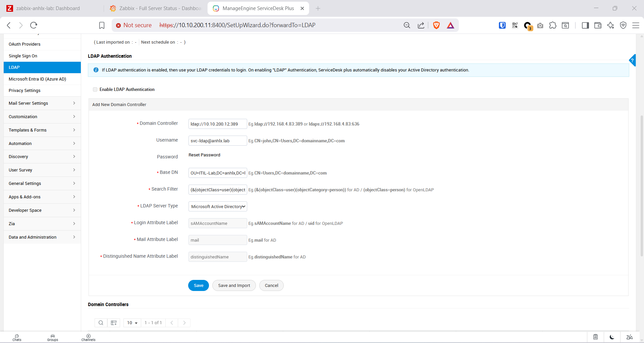Click the browser reload page icon
644x343 pixels.
34,25
